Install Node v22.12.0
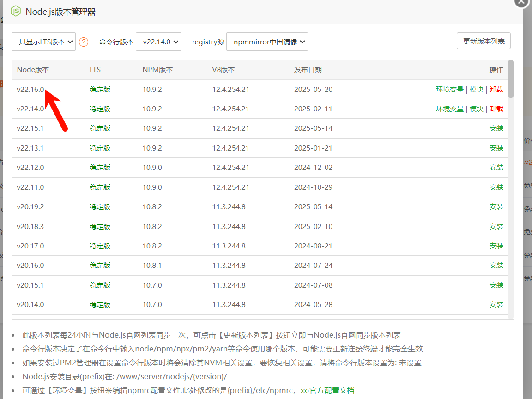The image size is (532, 399). [496, 167]
